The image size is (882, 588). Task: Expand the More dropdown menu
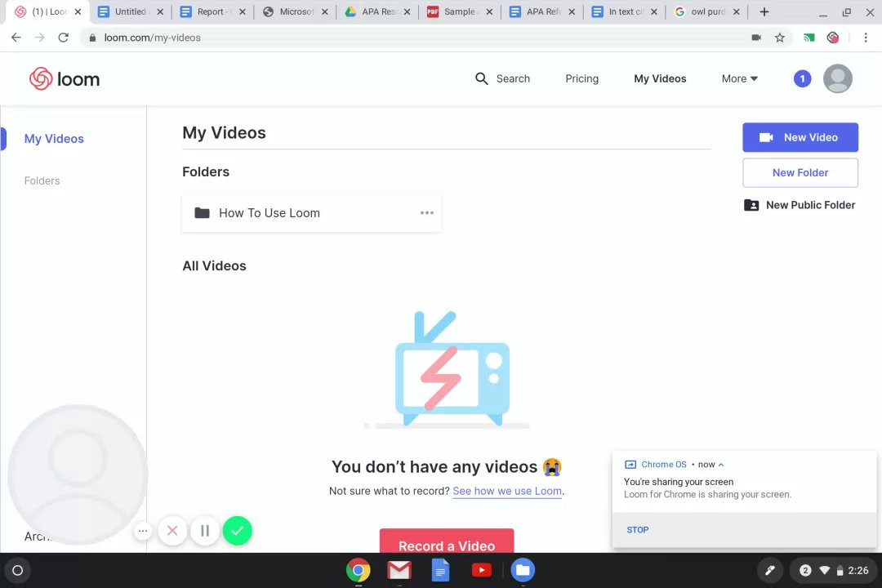(x=740, y=78)
